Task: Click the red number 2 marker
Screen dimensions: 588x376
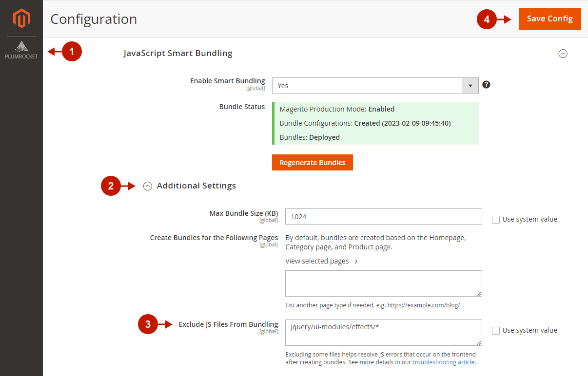Action: [x=111, y=186]
